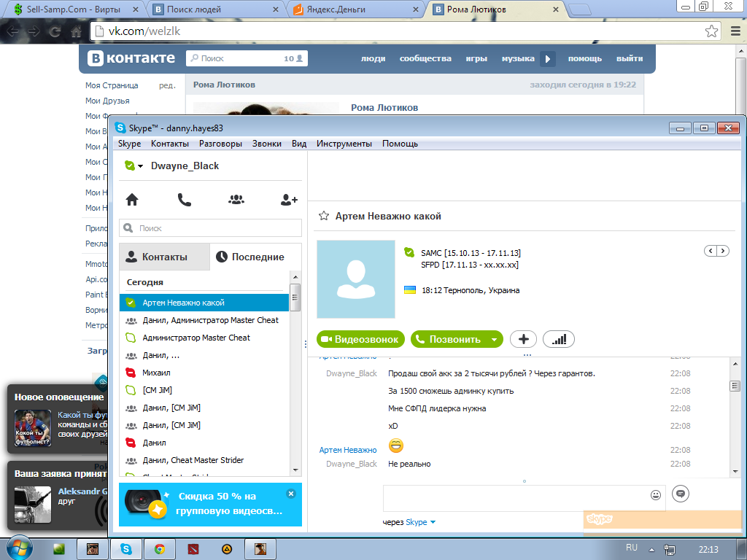Viewport: 747px width, 560px height.
Task: Click the Dota 2 icon in taskbar
Action: [193, 549]
